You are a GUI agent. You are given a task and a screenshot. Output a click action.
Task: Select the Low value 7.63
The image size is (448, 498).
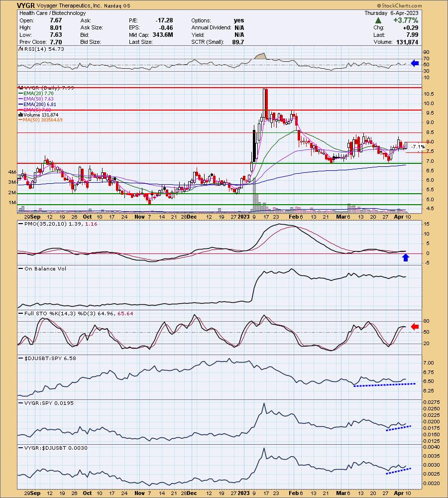[56, 35]
